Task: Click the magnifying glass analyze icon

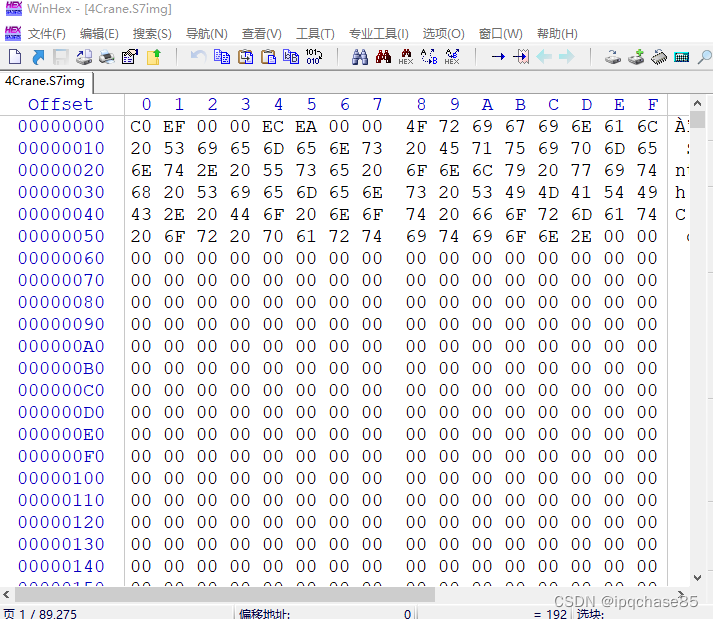Action: 704,57
